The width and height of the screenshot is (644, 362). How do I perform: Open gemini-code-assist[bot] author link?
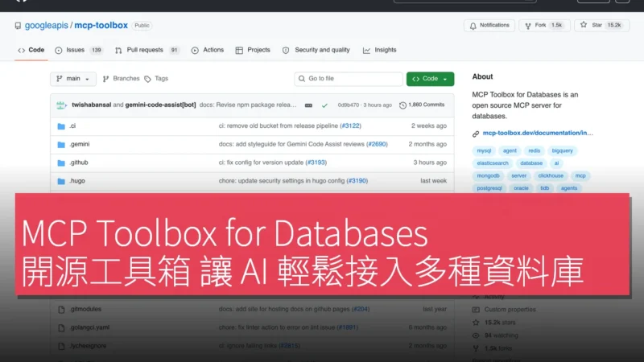[160, 105]
